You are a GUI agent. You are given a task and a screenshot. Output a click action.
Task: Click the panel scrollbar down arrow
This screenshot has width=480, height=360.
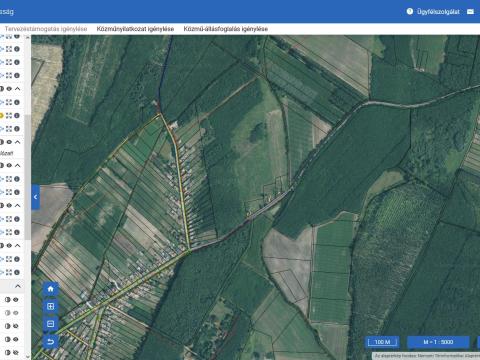[x=28, y=357]
